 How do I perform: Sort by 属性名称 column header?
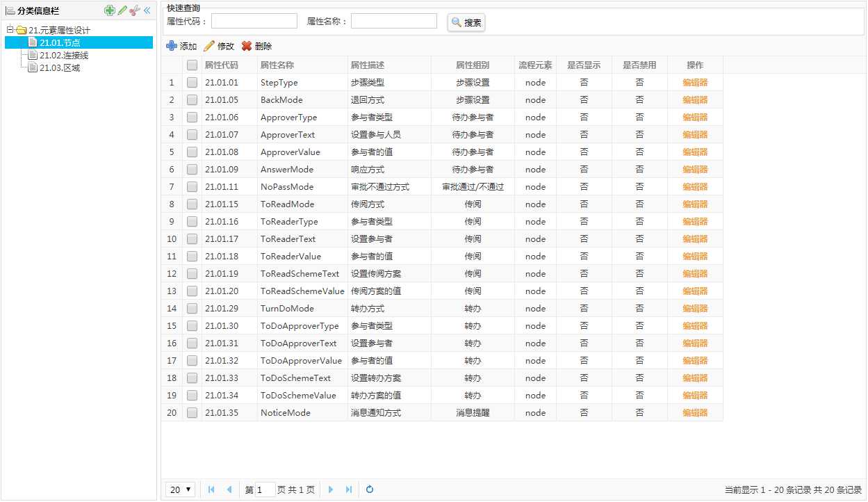pos(302,65)
